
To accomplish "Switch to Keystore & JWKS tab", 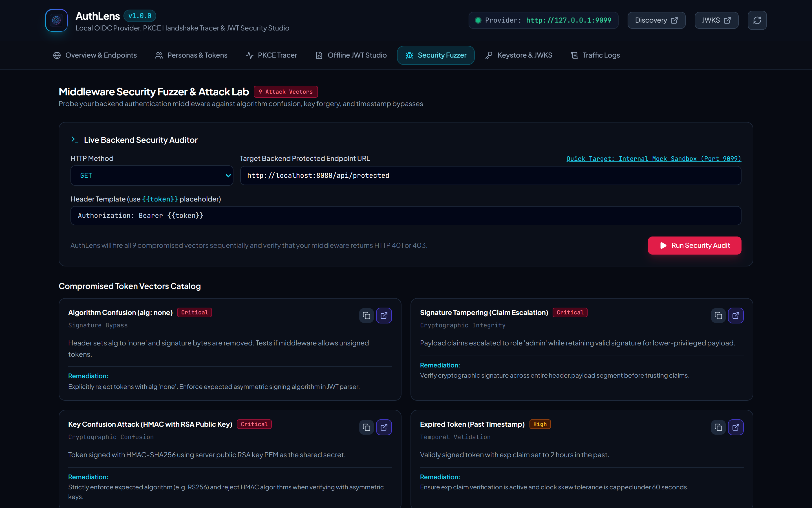I will click(x=519, y=55).
